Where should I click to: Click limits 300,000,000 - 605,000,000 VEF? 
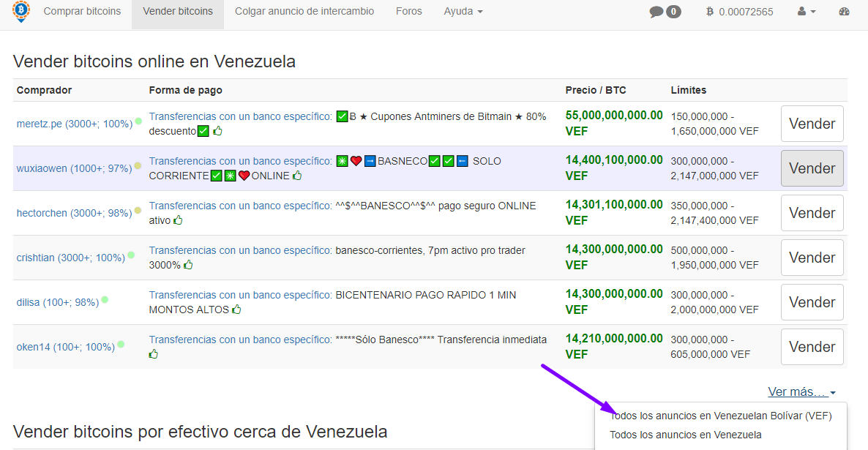click(710, 347)
